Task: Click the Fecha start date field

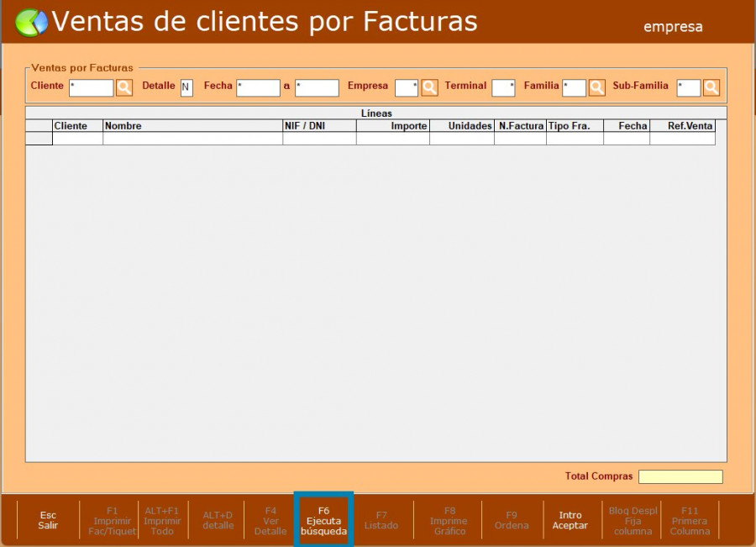Action: pos(258,87)
